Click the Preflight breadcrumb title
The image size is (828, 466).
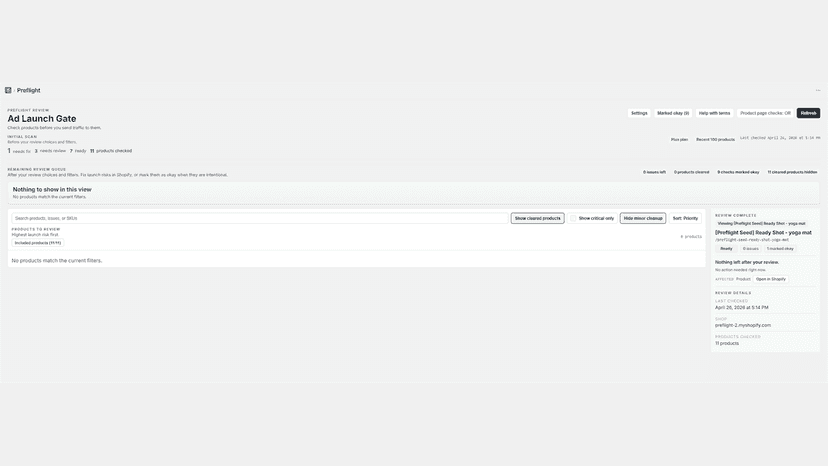coord(29,90)
